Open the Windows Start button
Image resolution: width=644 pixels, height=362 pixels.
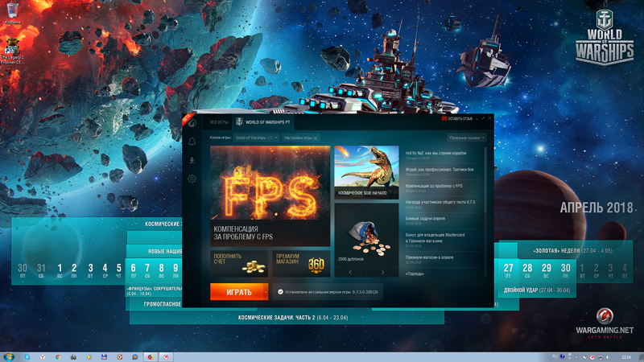click(8, 356)
